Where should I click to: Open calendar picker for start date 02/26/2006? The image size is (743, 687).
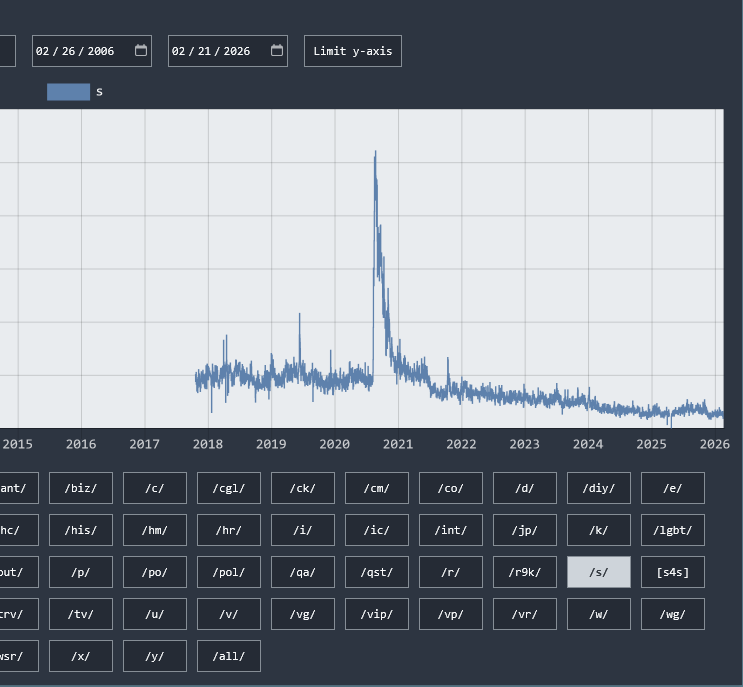(x=141, y=50)
